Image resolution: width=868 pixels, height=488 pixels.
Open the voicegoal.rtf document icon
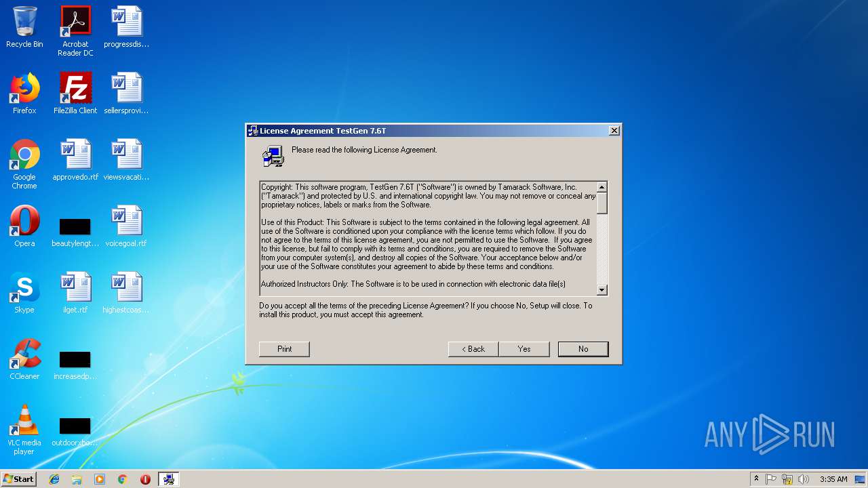click(x=127, y=226)
